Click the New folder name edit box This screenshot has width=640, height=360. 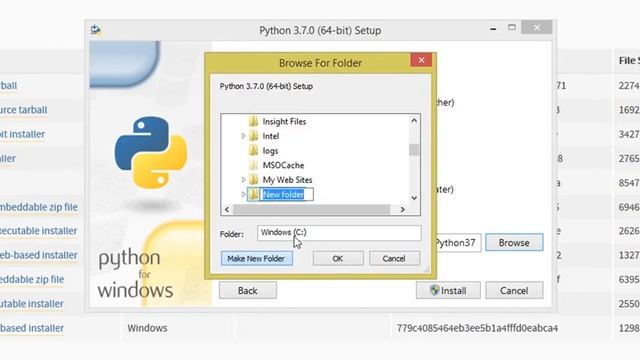click(x=287, y=194)
